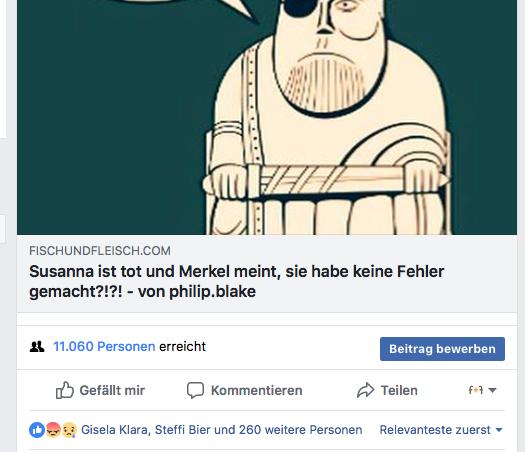Click the Teilen text label
Viewport: 525px width, 452px height.
pos(399,390)
